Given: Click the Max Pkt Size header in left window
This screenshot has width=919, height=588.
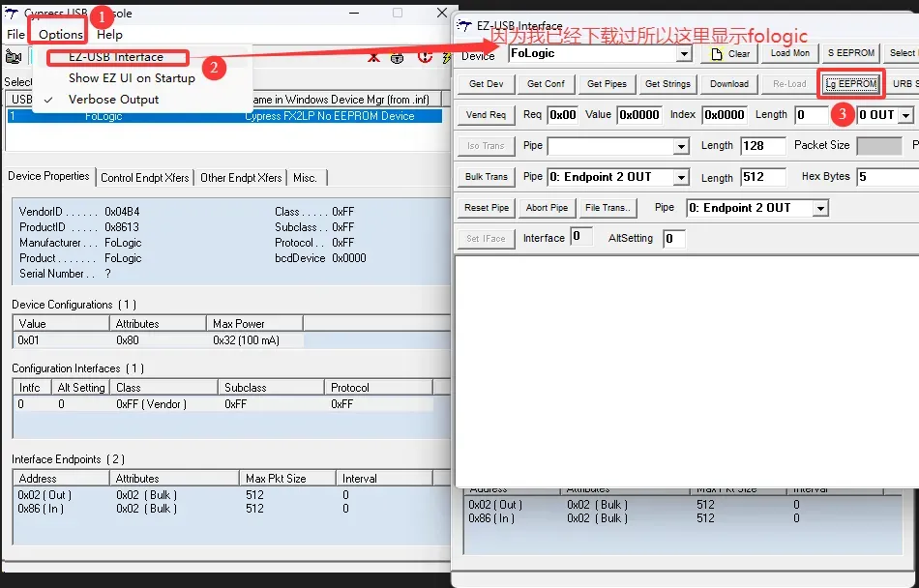Looking at the screenshot, I should [x=287, y=479].
